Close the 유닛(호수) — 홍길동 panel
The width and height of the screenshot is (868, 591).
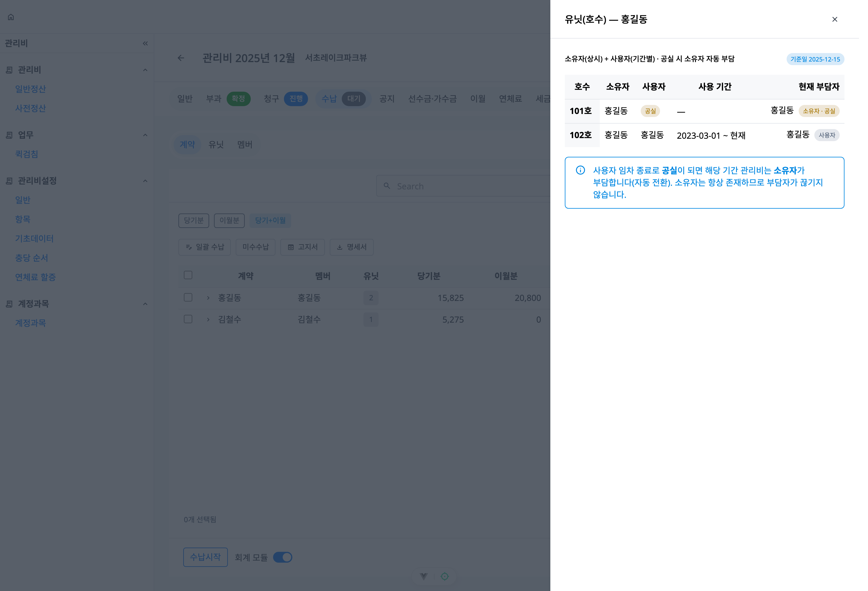[834, 19]
